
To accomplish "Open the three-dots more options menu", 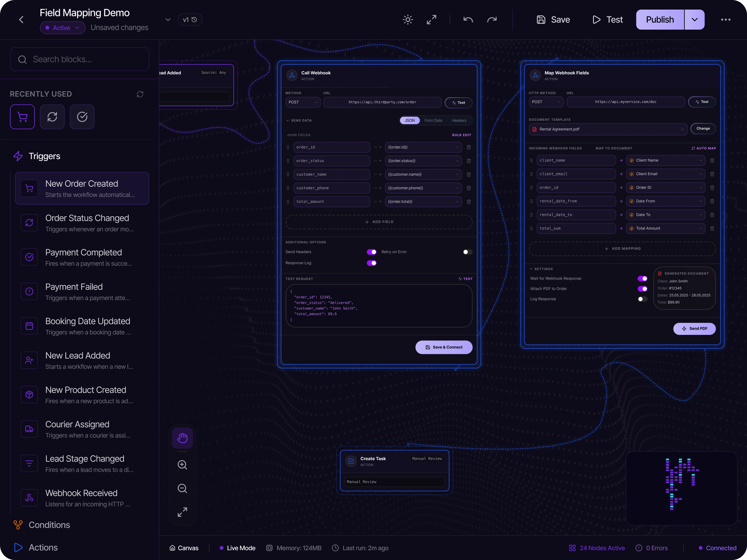I will point(725,20).
